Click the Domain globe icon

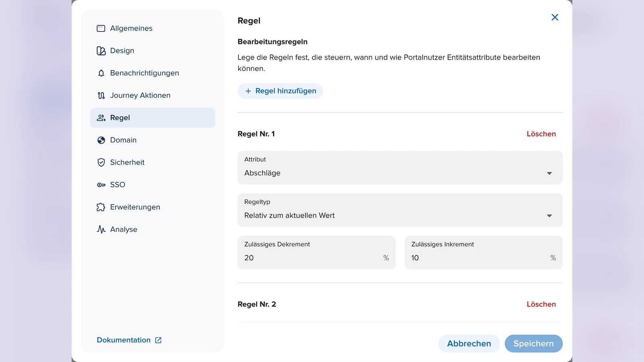click(x=101, y=140)
